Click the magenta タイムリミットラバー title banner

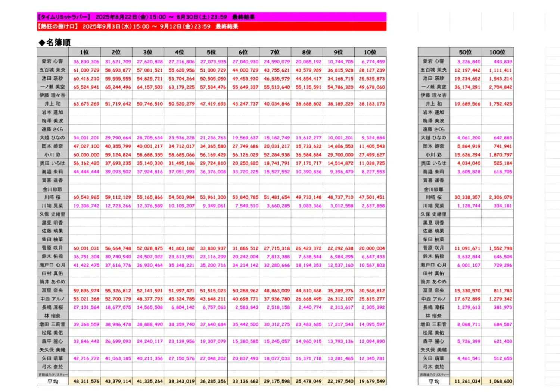211,17
